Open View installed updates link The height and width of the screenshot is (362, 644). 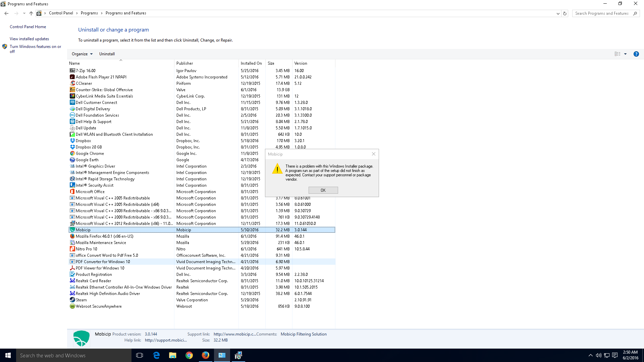click(x=29, y=39)
